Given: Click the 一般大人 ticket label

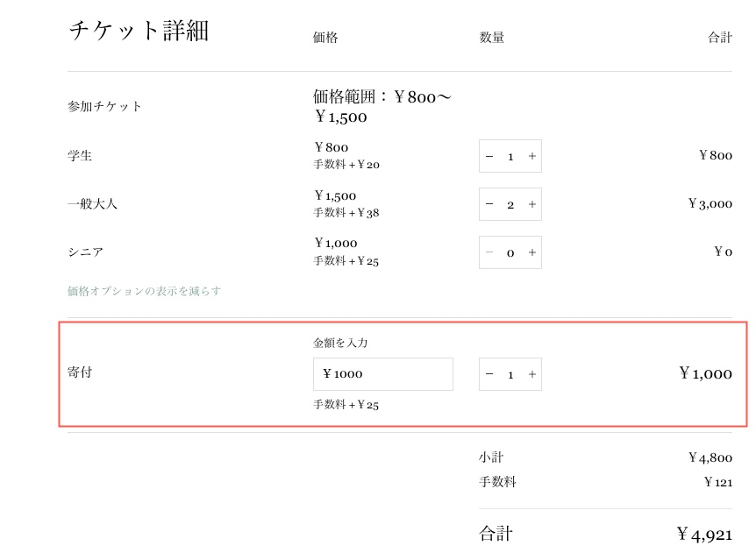Looking at the screenshot, I should point(92,204).
